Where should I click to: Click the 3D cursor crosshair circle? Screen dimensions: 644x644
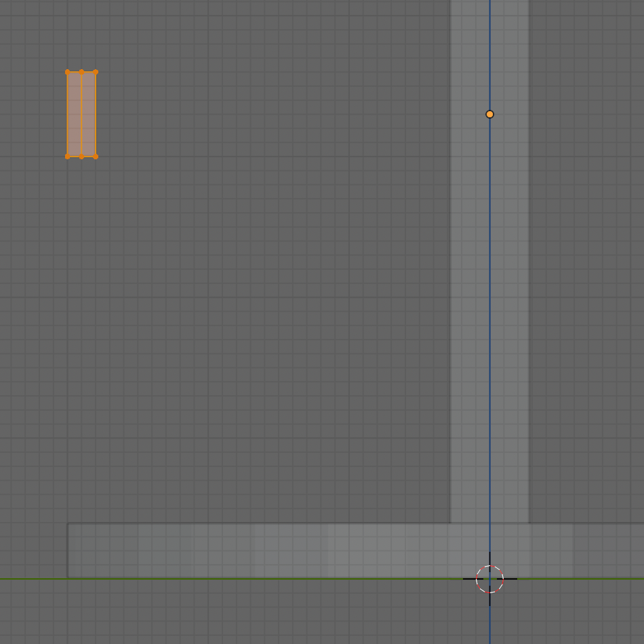pos(489,579)
